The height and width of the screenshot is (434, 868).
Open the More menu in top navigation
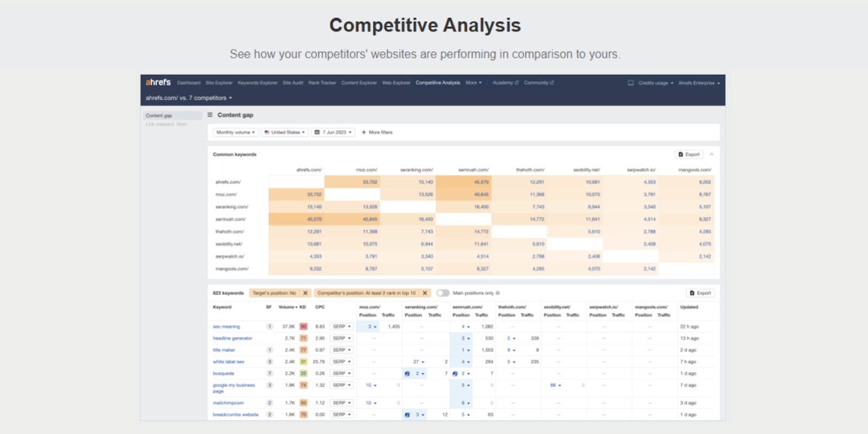[474, 83]
